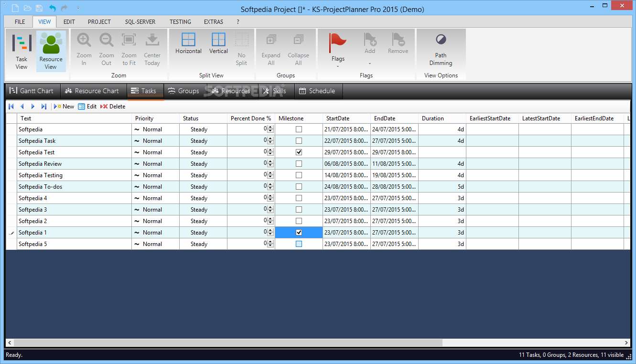Open quick access toolbar customize dropdown

tap(78, 8)
